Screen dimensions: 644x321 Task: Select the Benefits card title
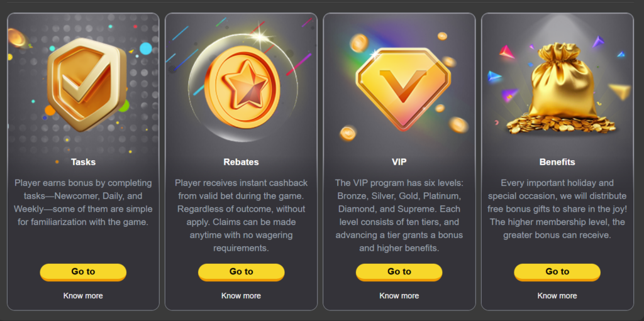557,161
